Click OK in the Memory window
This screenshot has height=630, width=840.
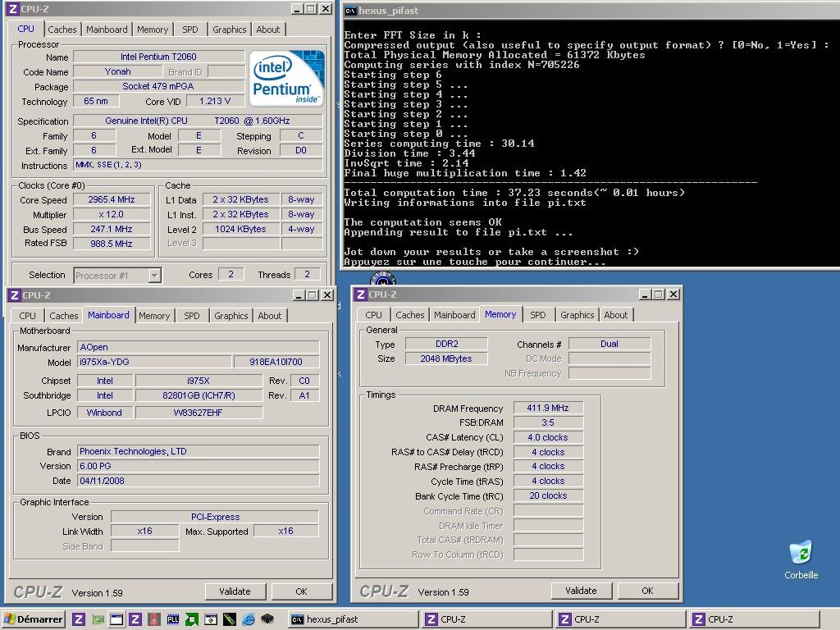point(647,591)
